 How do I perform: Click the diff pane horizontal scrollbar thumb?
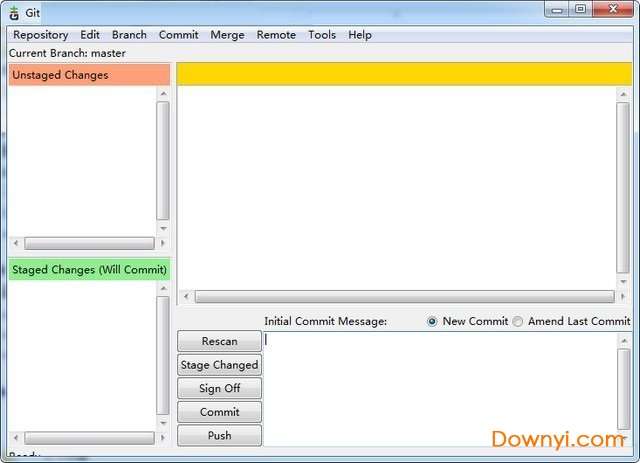pos(404,296)
